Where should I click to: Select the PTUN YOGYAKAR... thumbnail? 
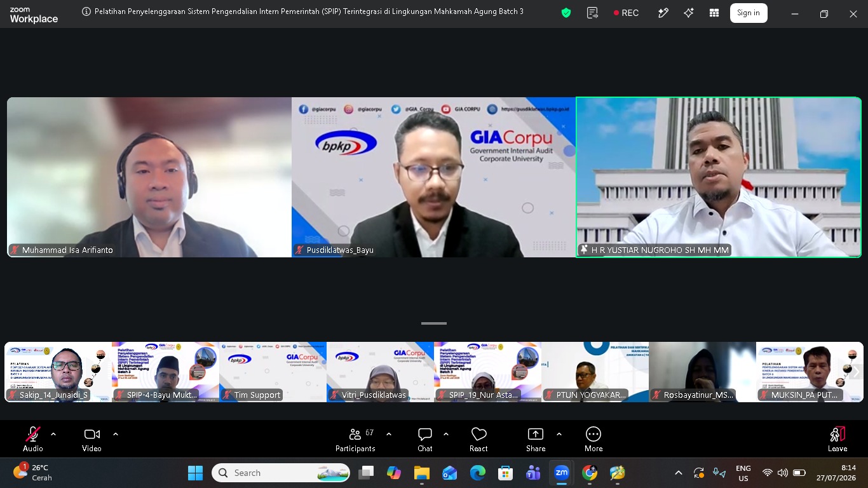595,372
